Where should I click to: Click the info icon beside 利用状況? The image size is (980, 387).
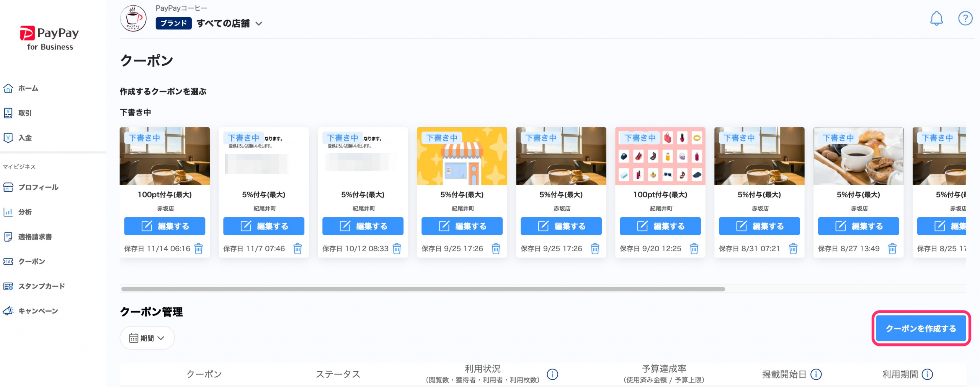tap(552, 374)
